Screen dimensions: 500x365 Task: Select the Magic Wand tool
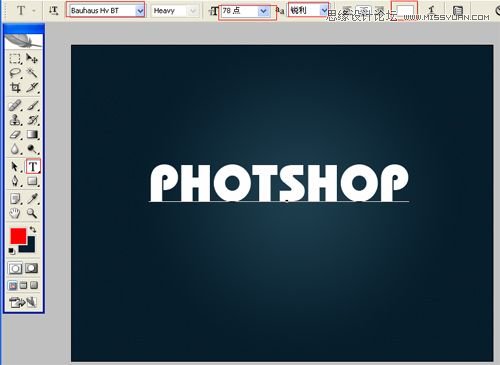point(32,73)
